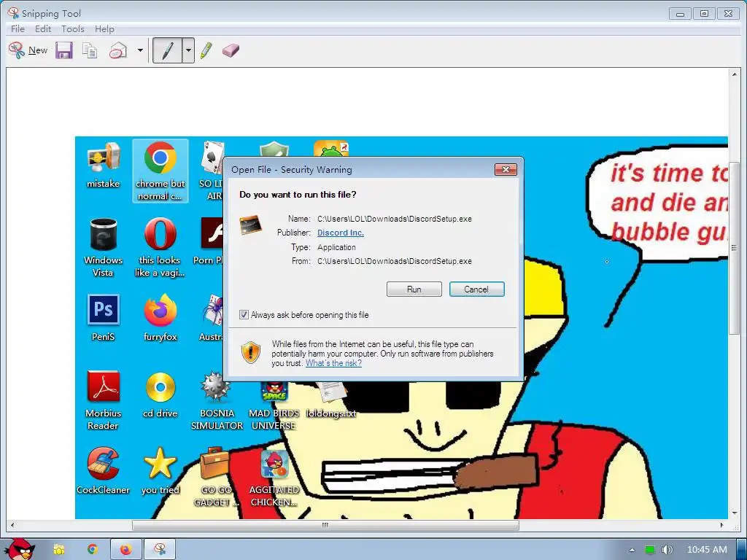This screenshot has width=747, height=560.
Task: Click the GO GO GADGET briefcase icon
Action: click(217, 476)
